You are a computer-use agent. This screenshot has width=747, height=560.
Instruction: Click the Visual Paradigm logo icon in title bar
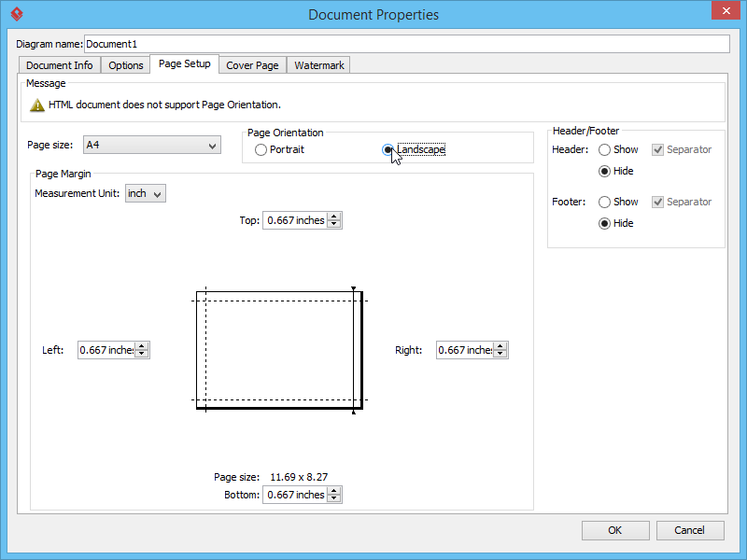[17, 14]
